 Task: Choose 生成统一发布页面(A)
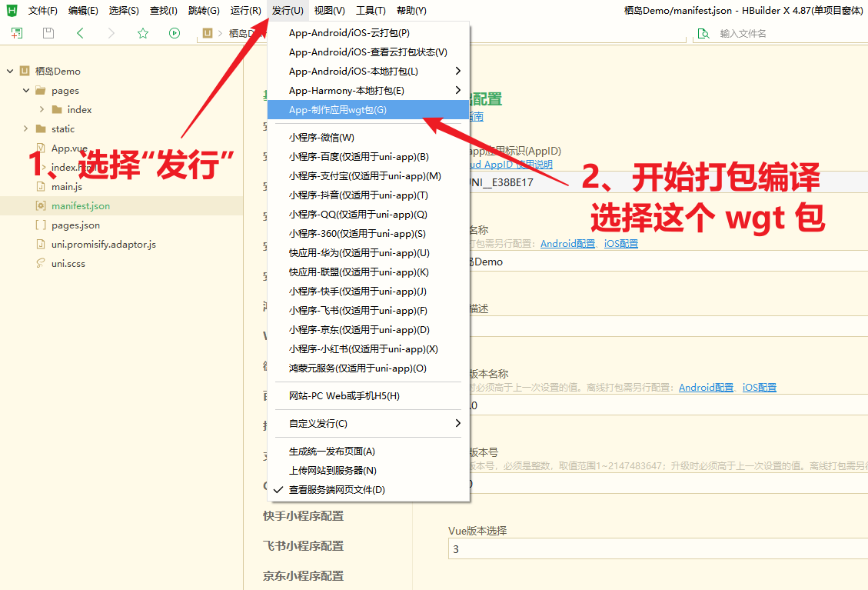click(368, 451)
